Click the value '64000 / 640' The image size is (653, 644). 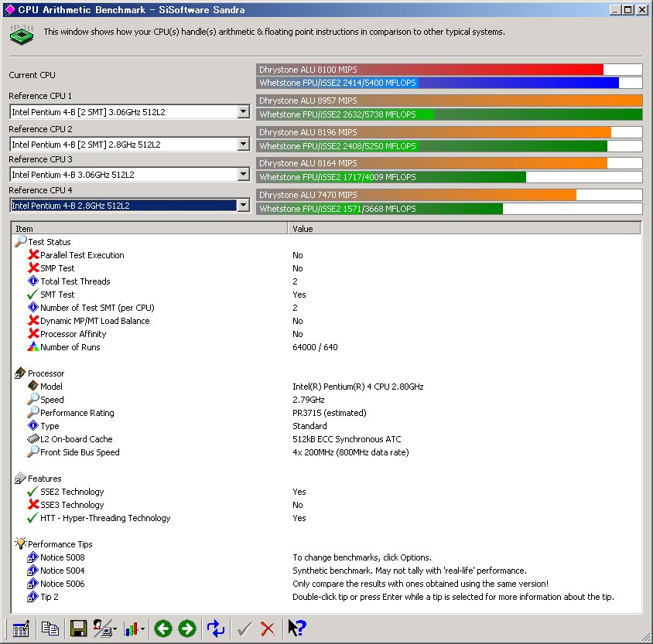pos(315,347)
